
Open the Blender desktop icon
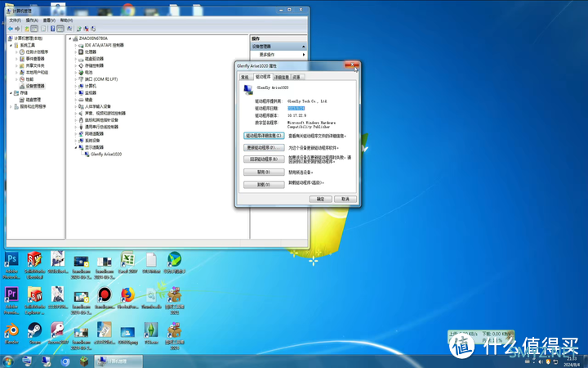point(11,330)
